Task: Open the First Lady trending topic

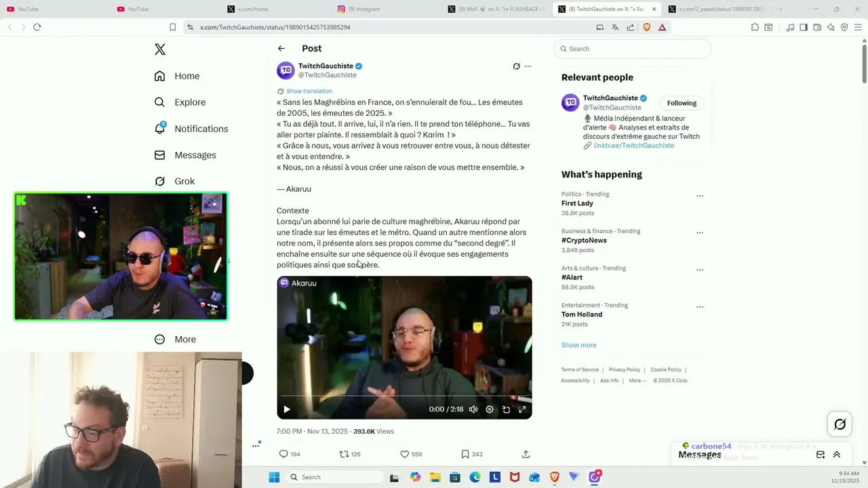Action: coord(577,203)
